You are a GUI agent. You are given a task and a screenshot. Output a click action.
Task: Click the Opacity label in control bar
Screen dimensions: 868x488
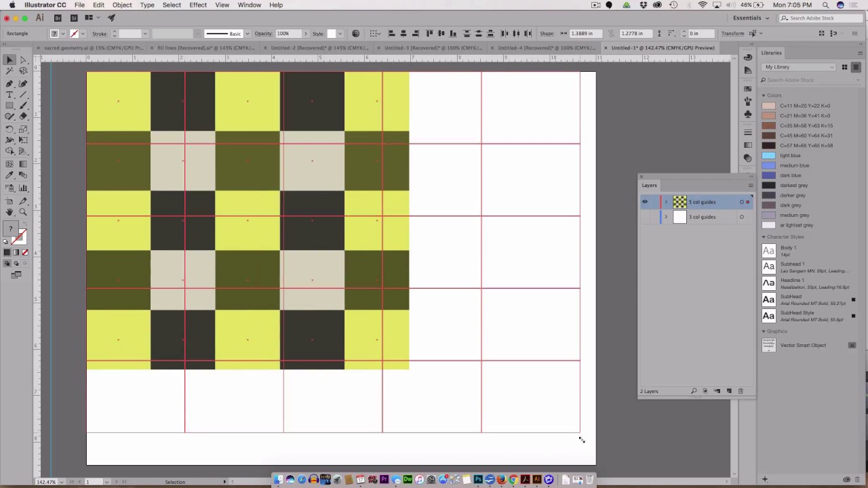[x=263, y=34]
